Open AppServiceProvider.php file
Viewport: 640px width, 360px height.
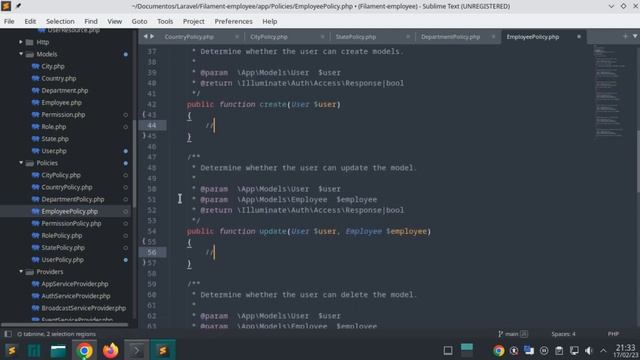pos(75,284)
